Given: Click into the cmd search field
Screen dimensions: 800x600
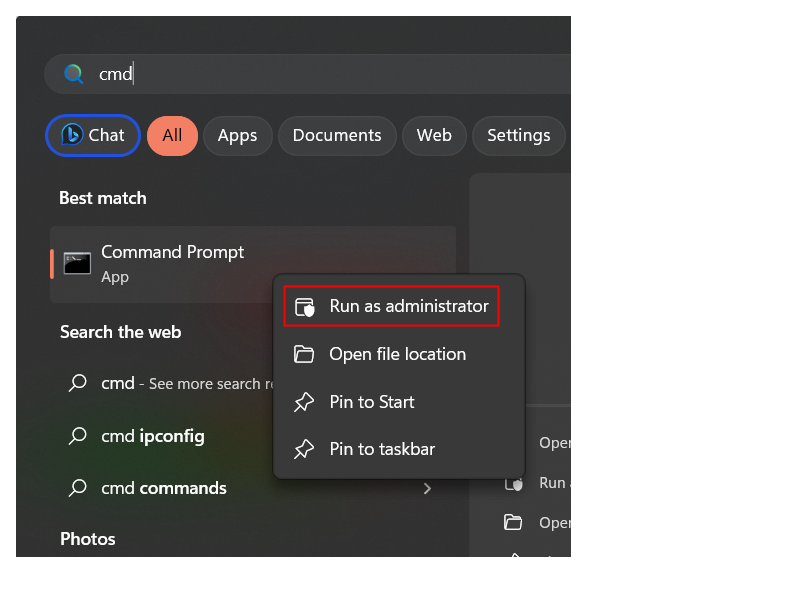Looking at the screenshot, I should tap(308, 74).
